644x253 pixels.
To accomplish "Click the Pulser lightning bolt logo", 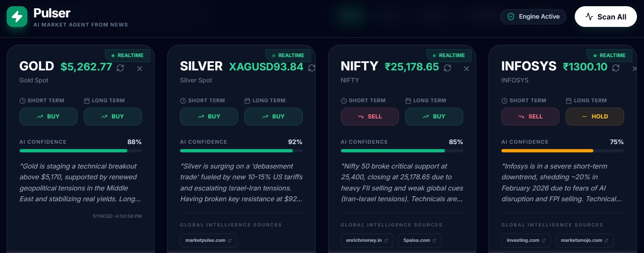I will [x=17, y=17].
